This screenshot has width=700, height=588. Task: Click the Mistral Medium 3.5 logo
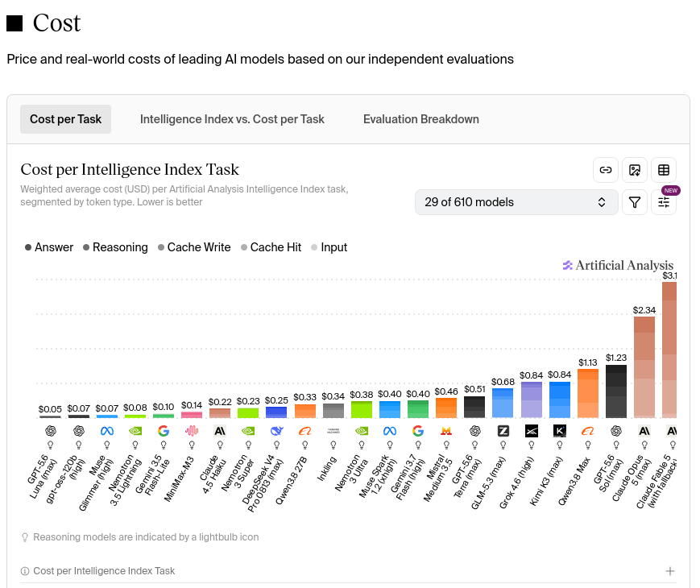[446, 431]
